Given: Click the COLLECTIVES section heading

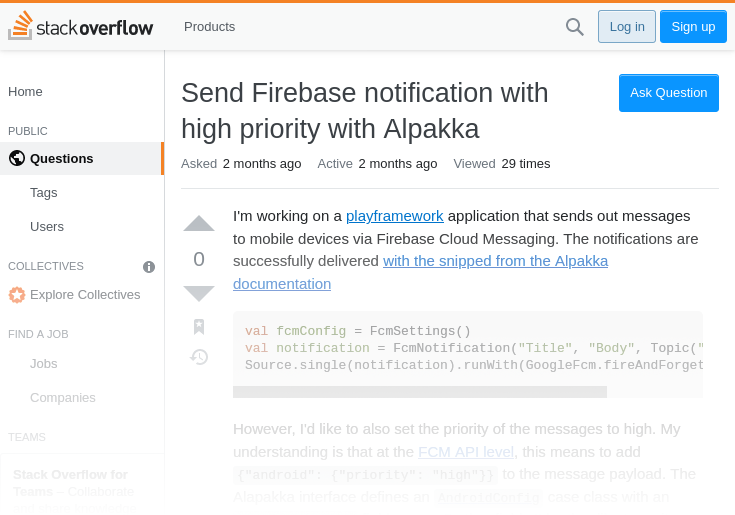Looking at the screenshot, I should pos(46,266).
